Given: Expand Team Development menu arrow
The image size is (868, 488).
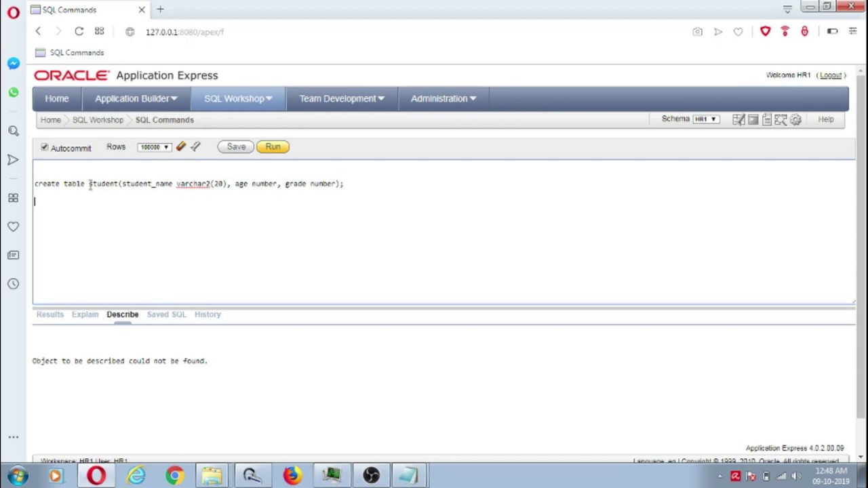Looking at the screenshot, I should [381, 98].
